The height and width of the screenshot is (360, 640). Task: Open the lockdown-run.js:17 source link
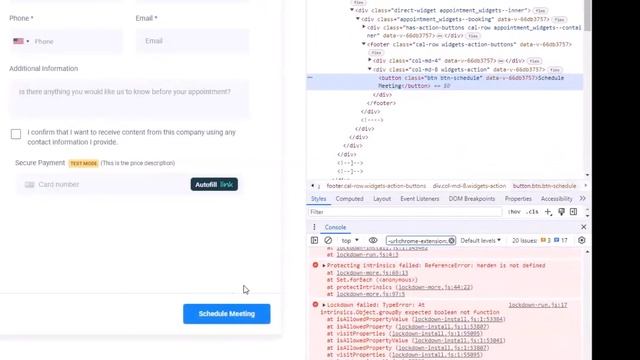[x=538, y=305]
